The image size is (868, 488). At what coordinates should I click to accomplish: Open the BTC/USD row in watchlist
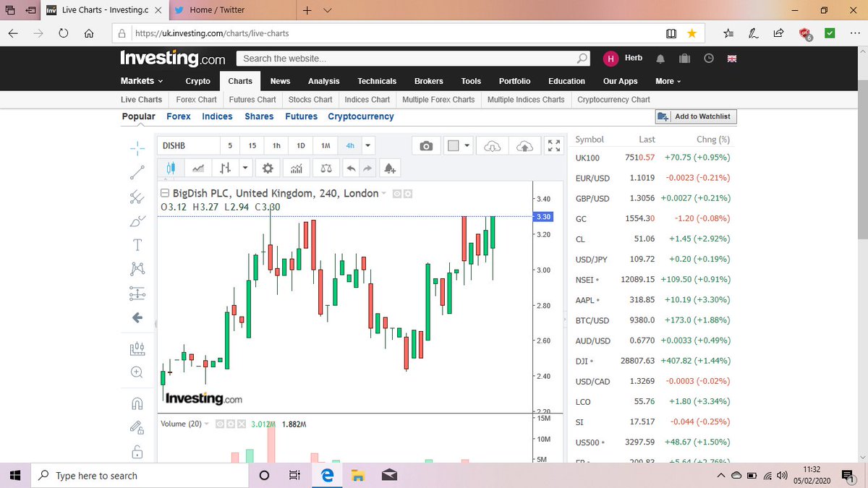pyautogui.click(x=653, y=320)
